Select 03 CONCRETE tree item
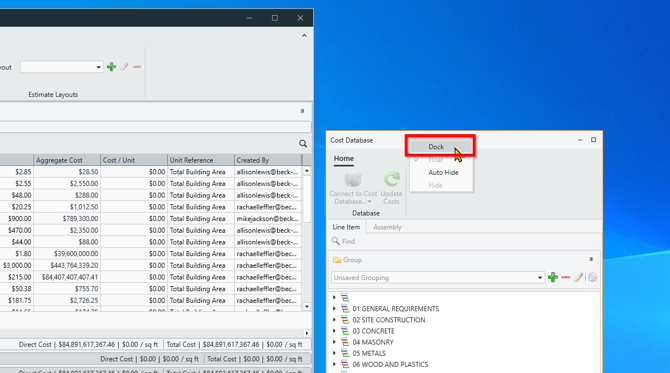 [373, 331]
